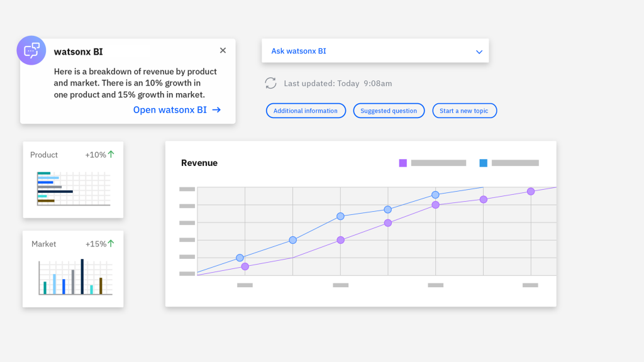644x362 pixels.
Task: Refresh data using the Last updated icon
Action: coord(271,83)
